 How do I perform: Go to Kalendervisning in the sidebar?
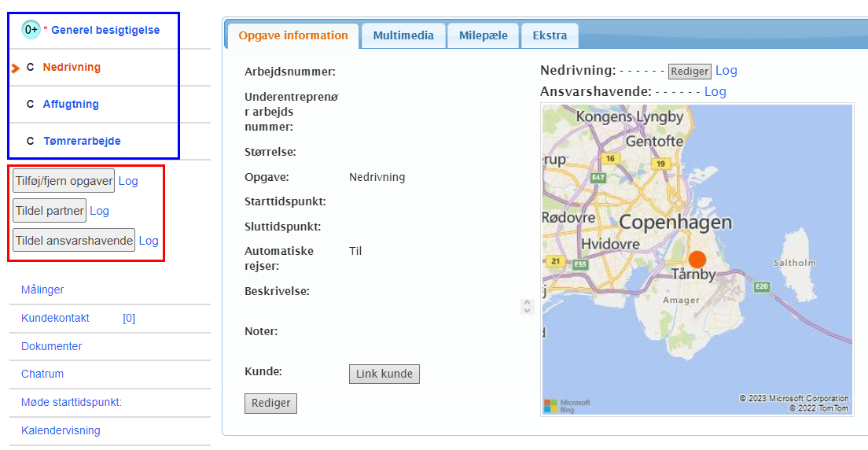pyautogui.click(x=61, y=430)
